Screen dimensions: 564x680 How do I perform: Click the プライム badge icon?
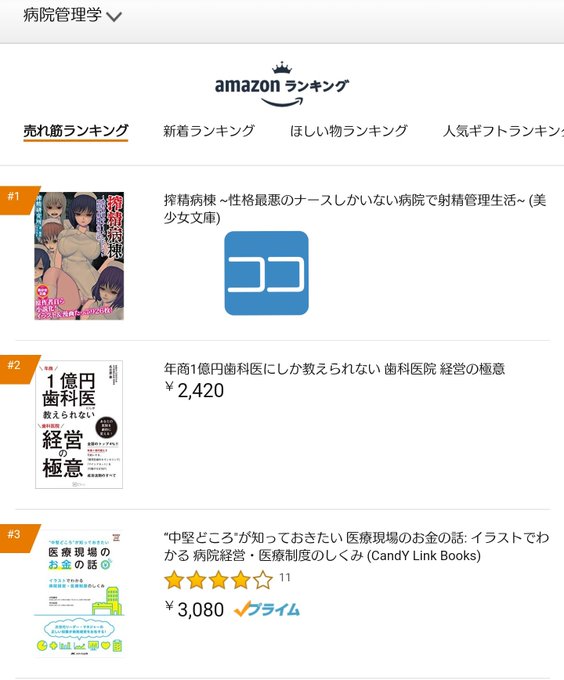click(267, 609)
